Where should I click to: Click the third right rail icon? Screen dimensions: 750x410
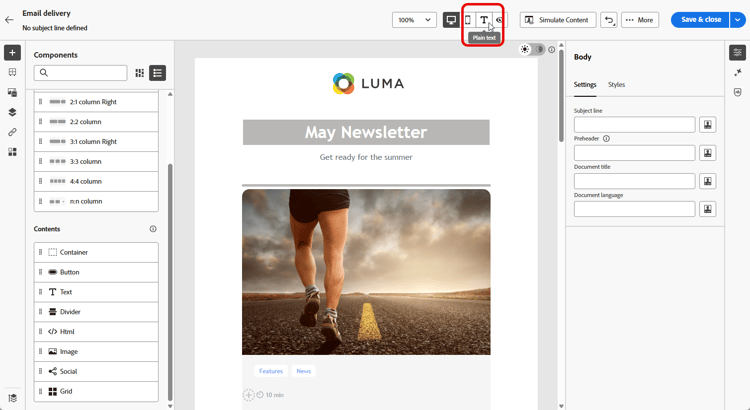[x=738, y=92]
